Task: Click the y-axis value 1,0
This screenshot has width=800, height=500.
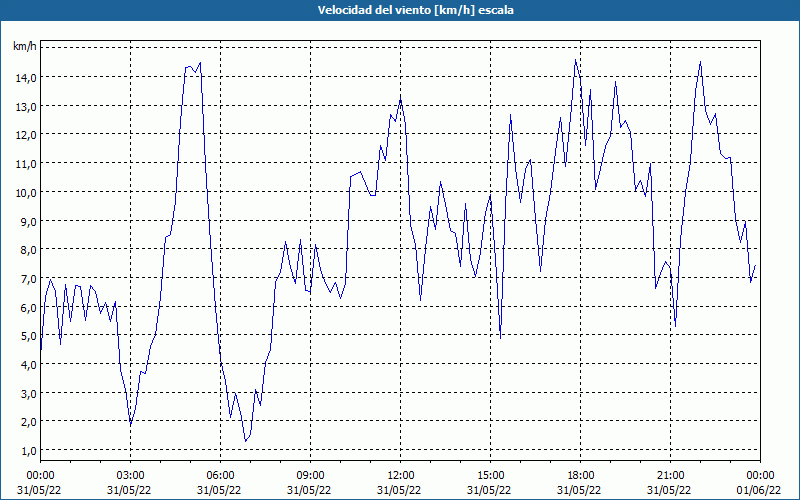Action: tap(29, 451)
